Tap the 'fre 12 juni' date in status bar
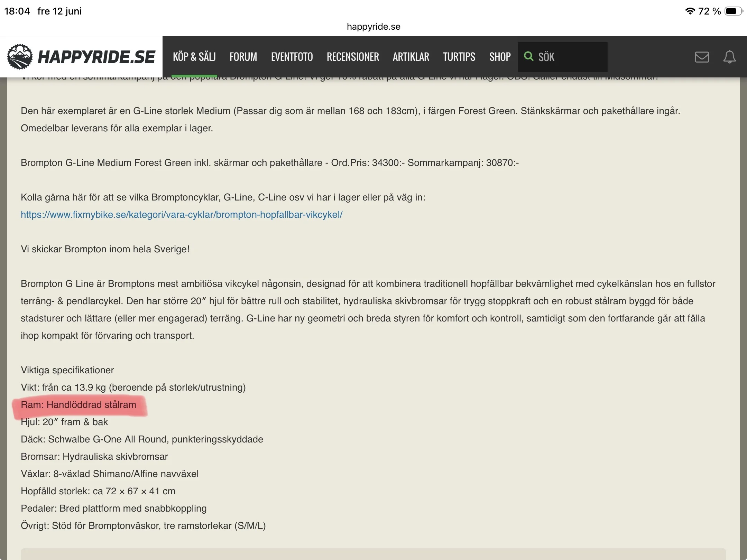The width and height of the screenshot is (747, 560). 59,11
